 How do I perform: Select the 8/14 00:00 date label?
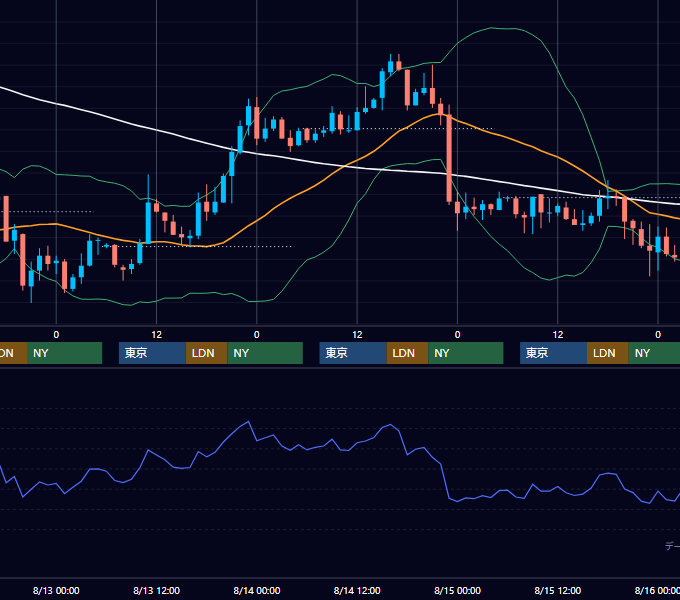pos(257,590)
